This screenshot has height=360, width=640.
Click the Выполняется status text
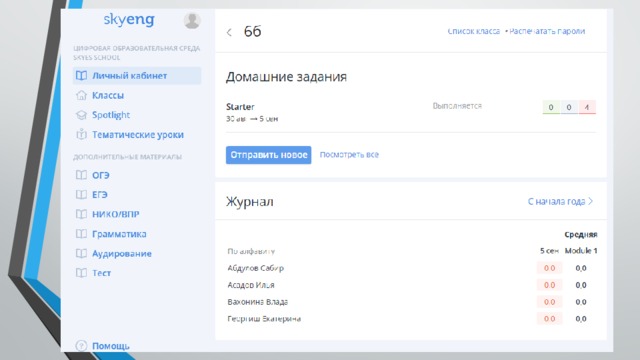pos(457,106)
